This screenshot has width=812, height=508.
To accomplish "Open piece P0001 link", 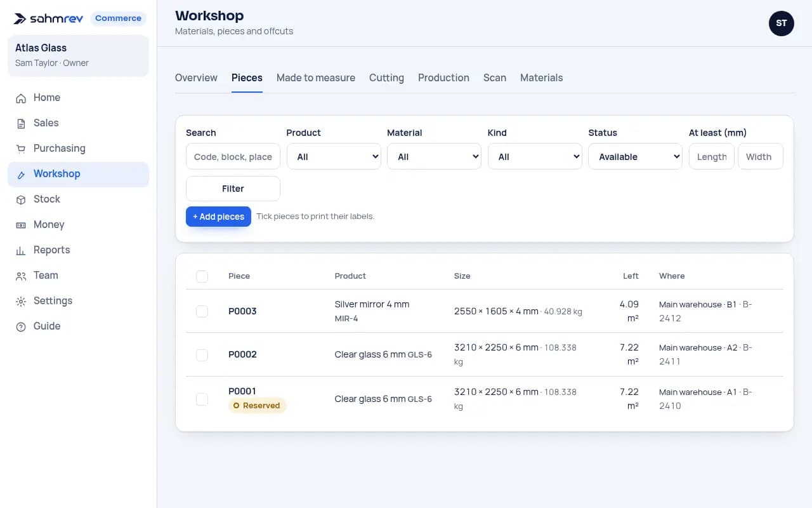I will click(242, 391).
